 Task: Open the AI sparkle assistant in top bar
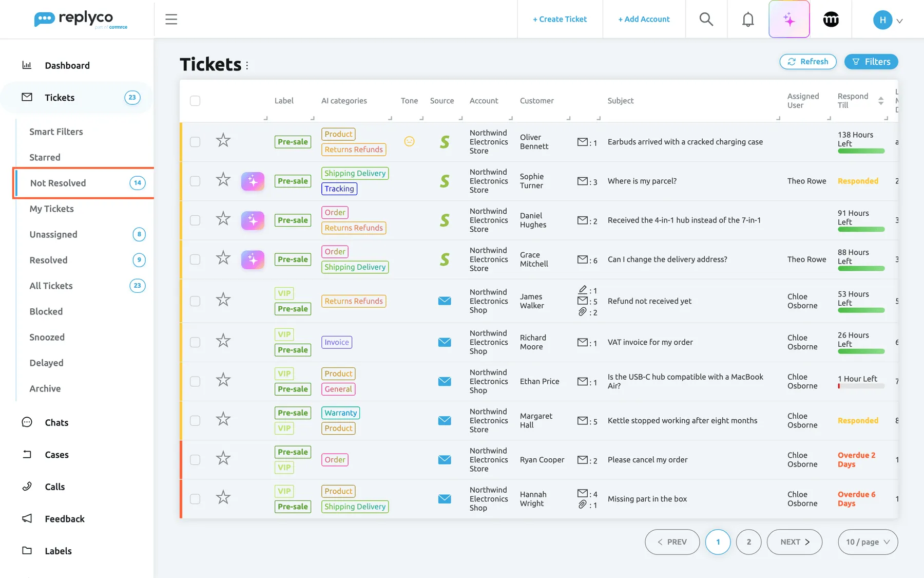(789, 20)
